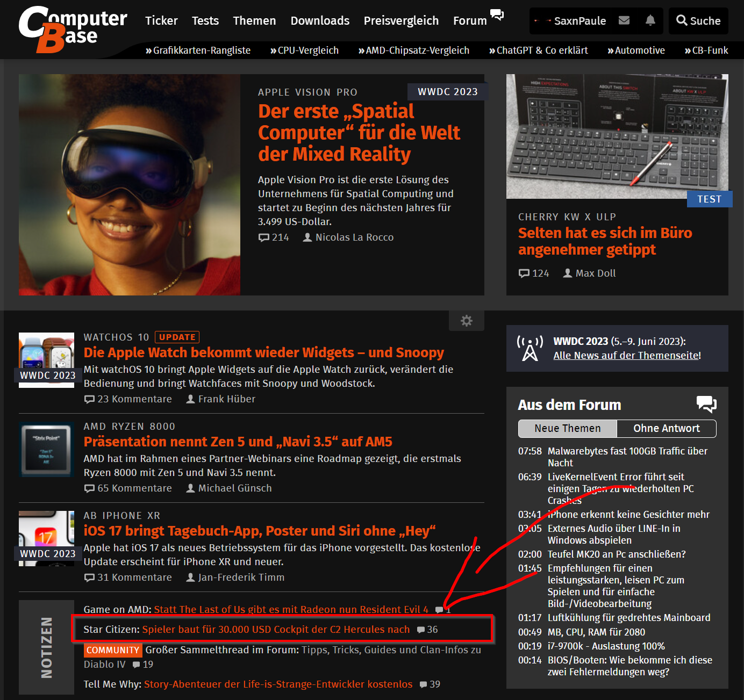744x700 pixels.
Task: Open forum thread Luftkühlung für gedrehtes Mainboard
Action: pyautogui.click(x=629, y=618)
